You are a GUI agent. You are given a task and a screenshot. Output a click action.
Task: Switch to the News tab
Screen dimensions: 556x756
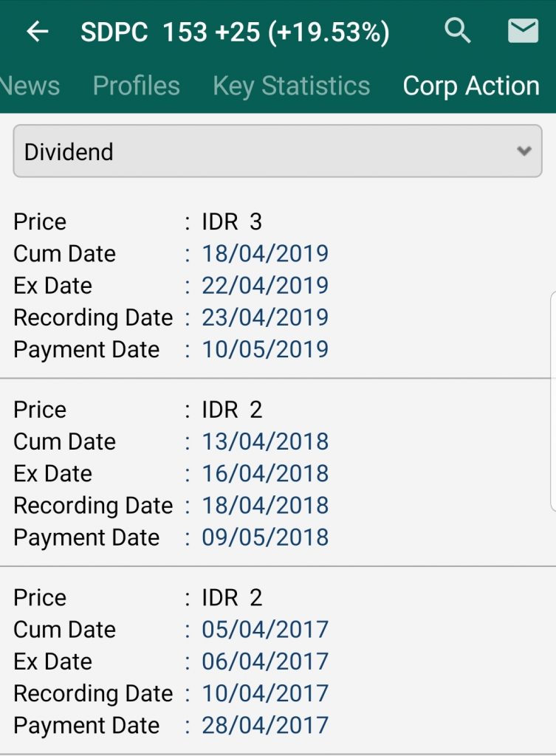pos(30,86)
